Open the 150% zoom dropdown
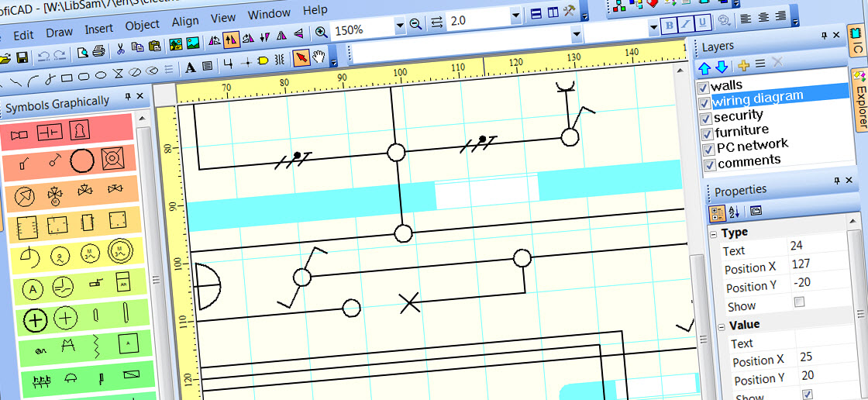Screen dimensions: 868x400 click(x=400, y=26)
